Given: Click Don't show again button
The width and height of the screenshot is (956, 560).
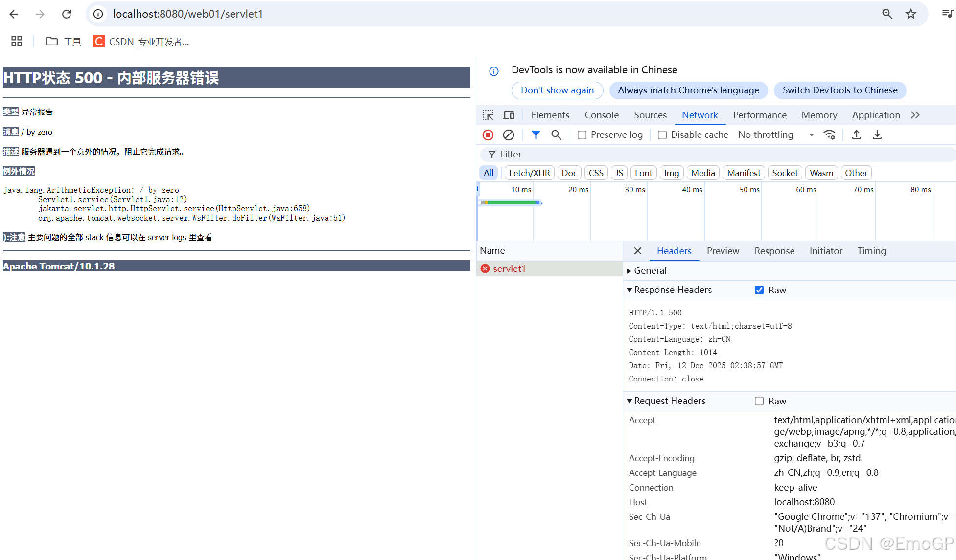Looking at the screenshot, I should (557, 90).
